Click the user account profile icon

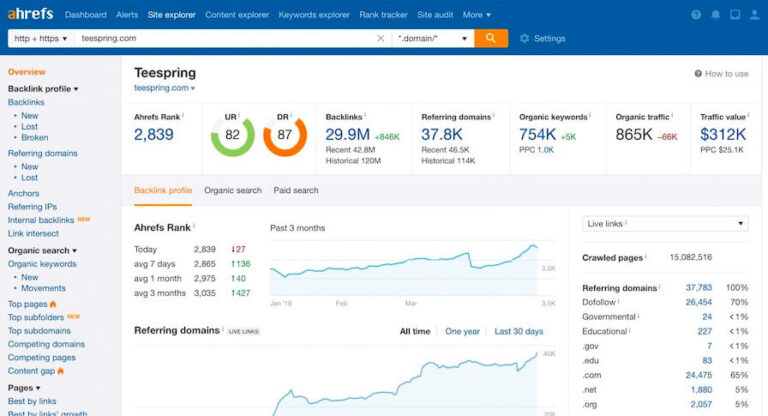[x=754, y=15]
